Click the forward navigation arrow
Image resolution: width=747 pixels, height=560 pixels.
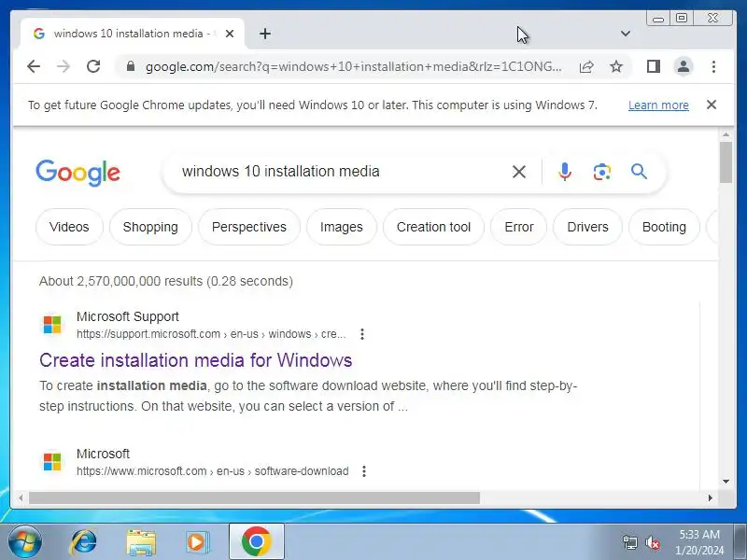click(63, 66)
